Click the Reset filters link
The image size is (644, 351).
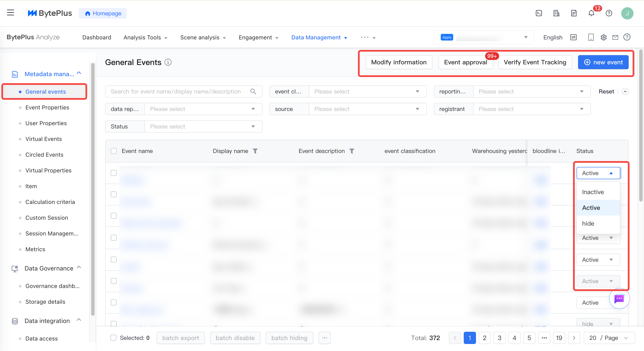[x=606, y=91]
